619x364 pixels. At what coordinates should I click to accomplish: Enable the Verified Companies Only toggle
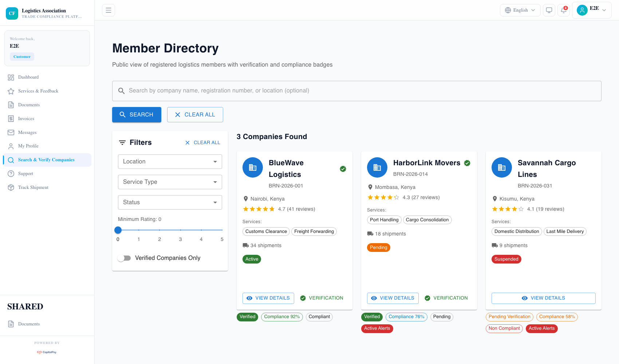pos(124,258)
